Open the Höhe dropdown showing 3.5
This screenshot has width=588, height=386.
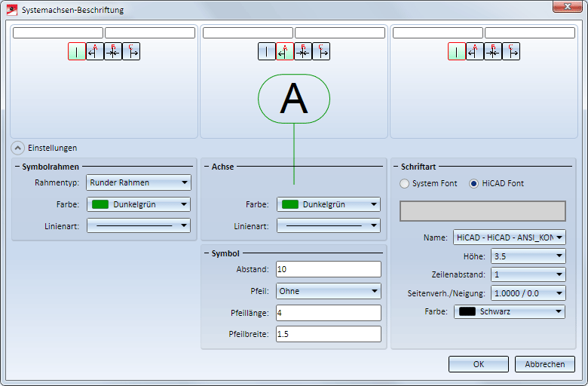pyautogui.click(x=528, y=256)
